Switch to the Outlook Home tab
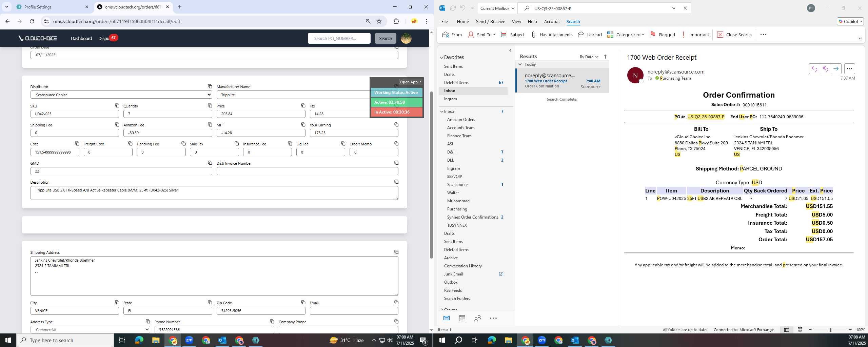The image size is (868, 347). click(462, 21)
